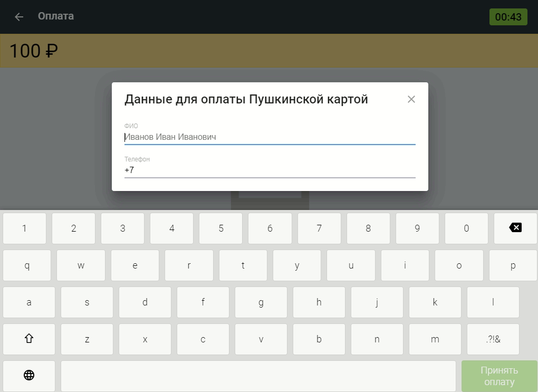Tap the letter key s
The image size is (538, 392).
[87, 302]
